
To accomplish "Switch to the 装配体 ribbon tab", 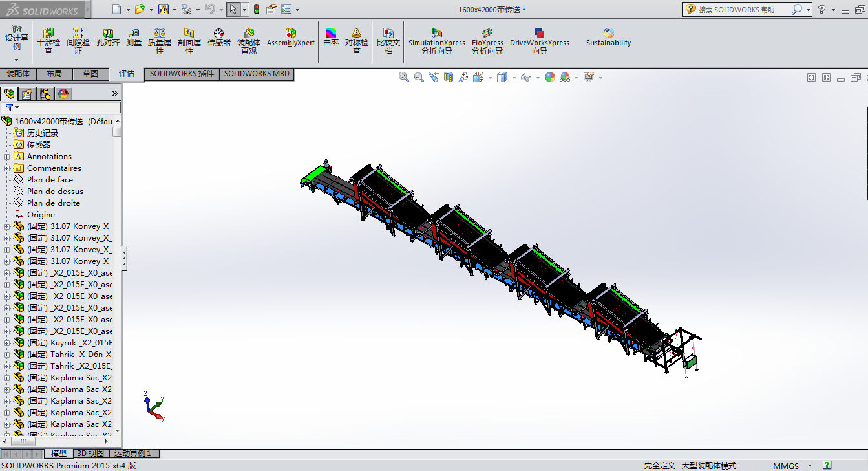I will click(18, 74).
